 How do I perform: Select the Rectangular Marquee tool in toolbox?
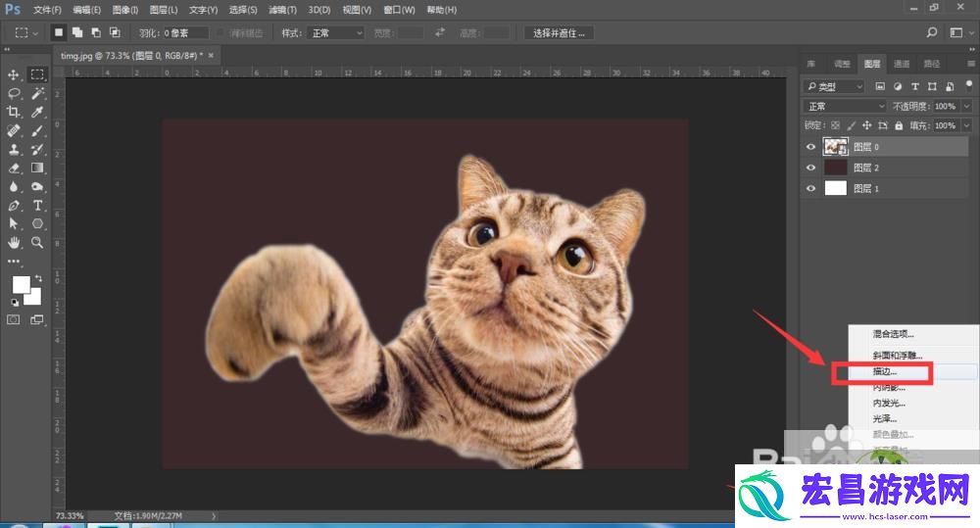(37, 74)
